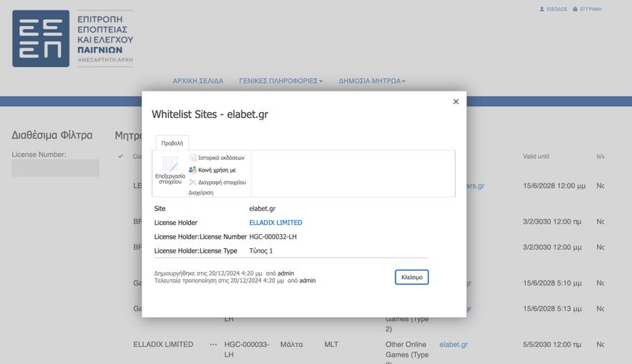Expand the ΔΗΜΟΣΙΑ ΜΗΤΡΩΑ dropdown menu

coord(372,81)
